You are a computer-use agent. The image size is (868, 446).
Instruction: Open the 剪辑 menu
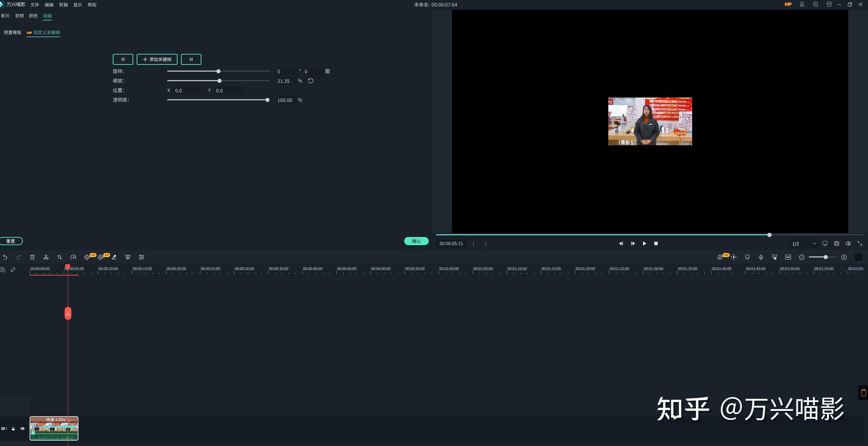63,5
